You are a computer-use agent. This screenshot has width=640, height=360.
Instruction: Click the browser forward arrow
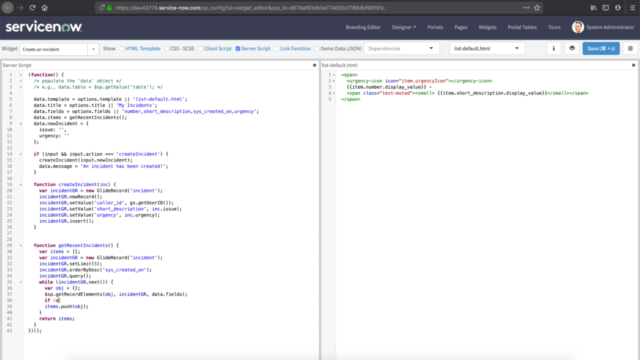[20, 8]
